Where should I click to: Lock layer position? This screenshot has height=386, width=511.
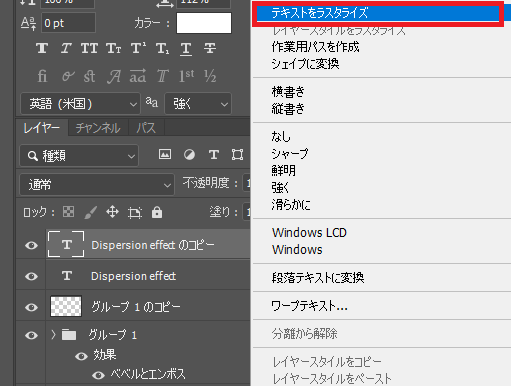tap(112, 212)
